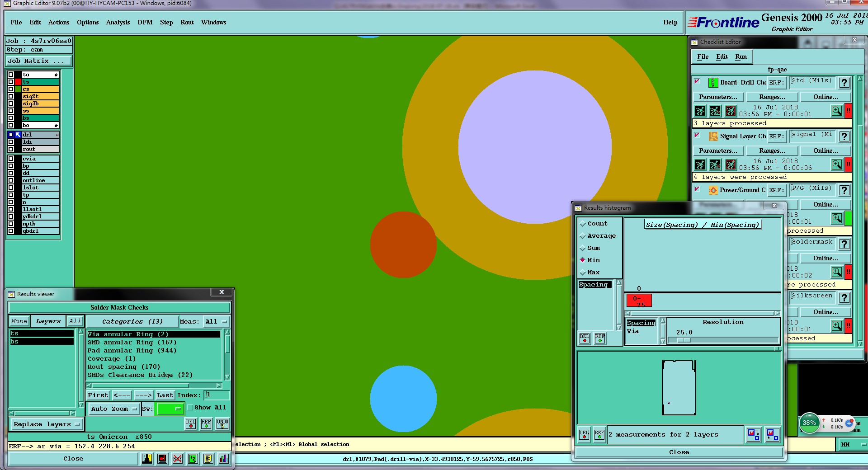The image size is (868, 470).
Task: Click the red 0-25 histogram bar
Action: coord(639,301)
